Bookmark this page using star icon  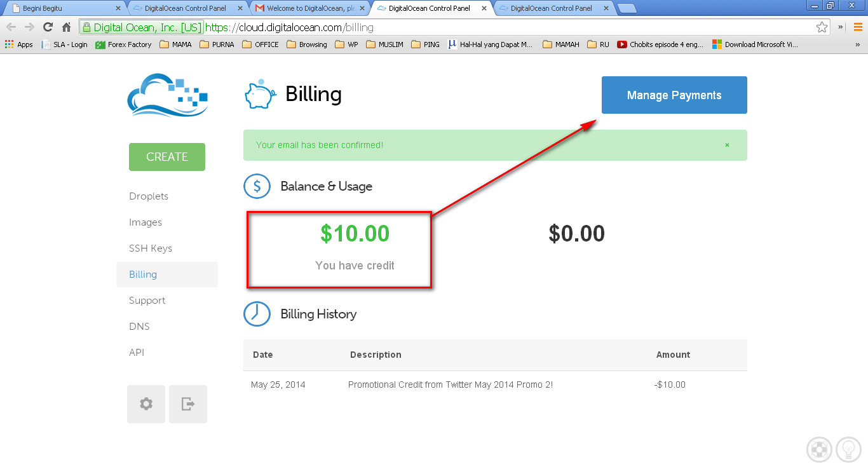822,27
